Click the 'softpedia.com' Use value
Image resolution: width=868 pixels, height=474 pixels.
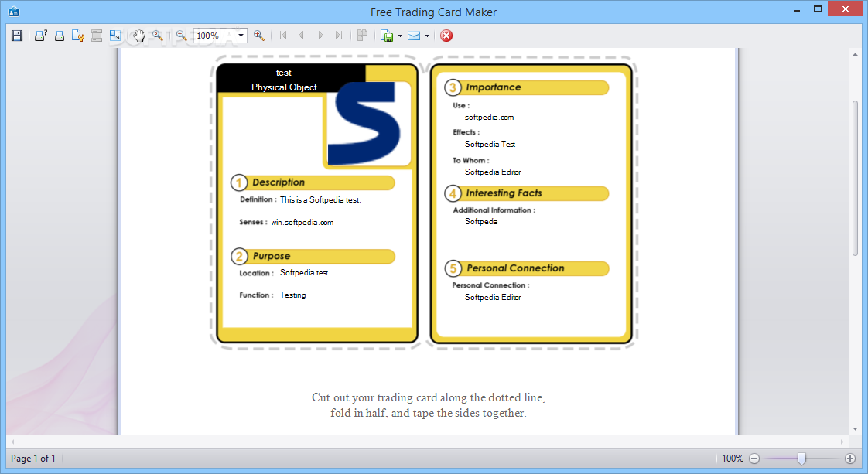pyautogui.click(x=490, y=118)
